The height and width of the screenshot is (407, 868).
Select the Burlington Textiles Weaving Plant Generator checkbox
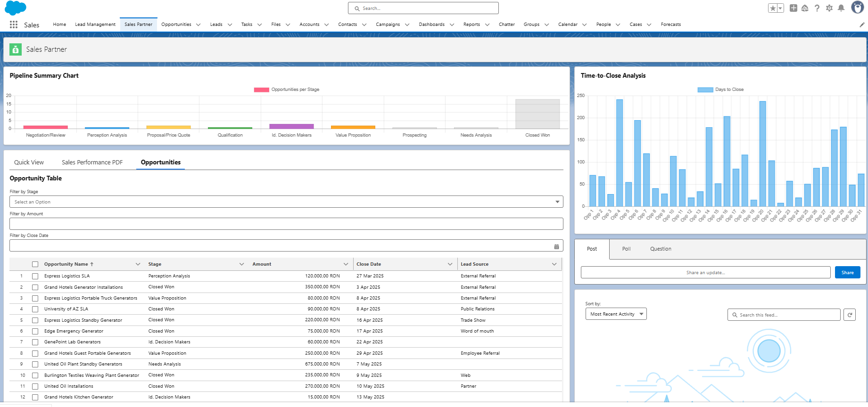[35, 375]
